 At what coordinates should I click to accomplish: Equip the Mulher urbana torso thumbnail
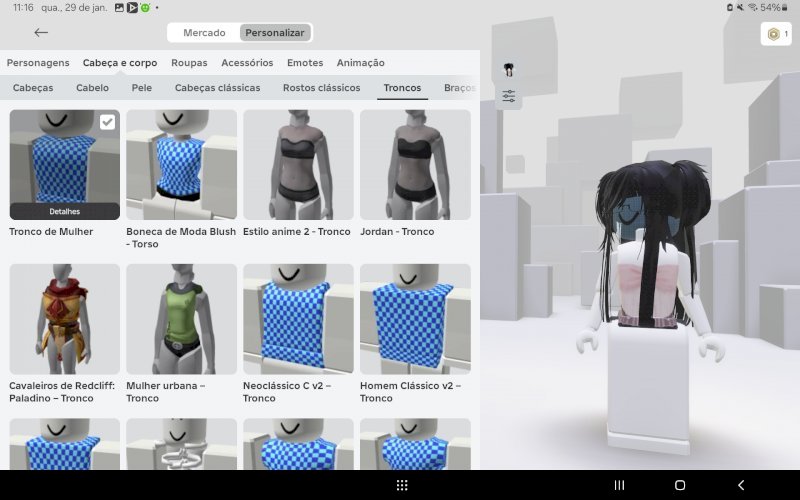tap(181, 319)
